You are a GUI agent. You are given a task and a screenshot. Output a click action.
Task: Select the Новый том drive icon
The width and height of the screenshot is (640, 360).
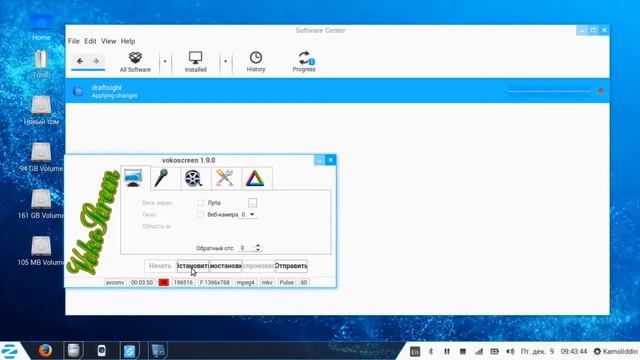click(x=41, y=110)
